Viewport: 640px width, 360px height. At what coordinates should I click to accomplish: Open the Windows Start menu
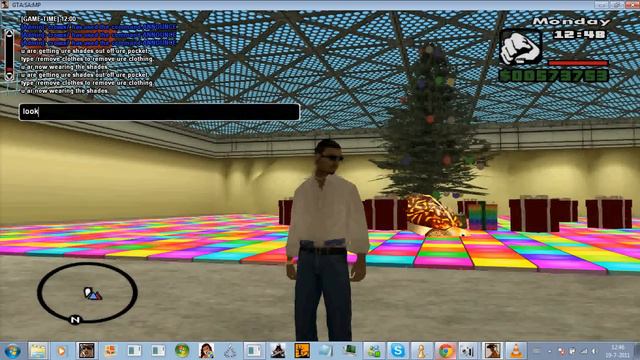point(12,351)
